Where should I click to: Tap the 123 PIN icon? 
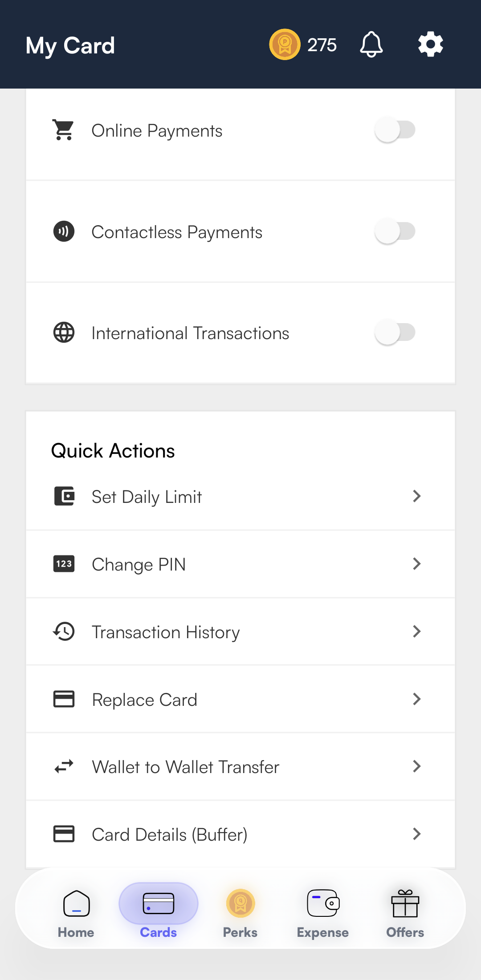[x=64, y=564]
